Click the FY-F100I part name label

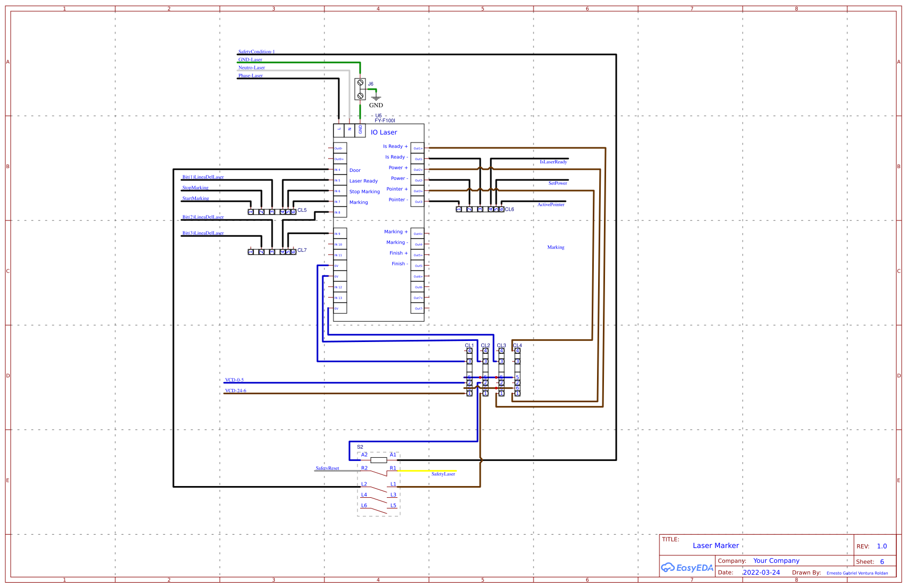pos(384,121)
